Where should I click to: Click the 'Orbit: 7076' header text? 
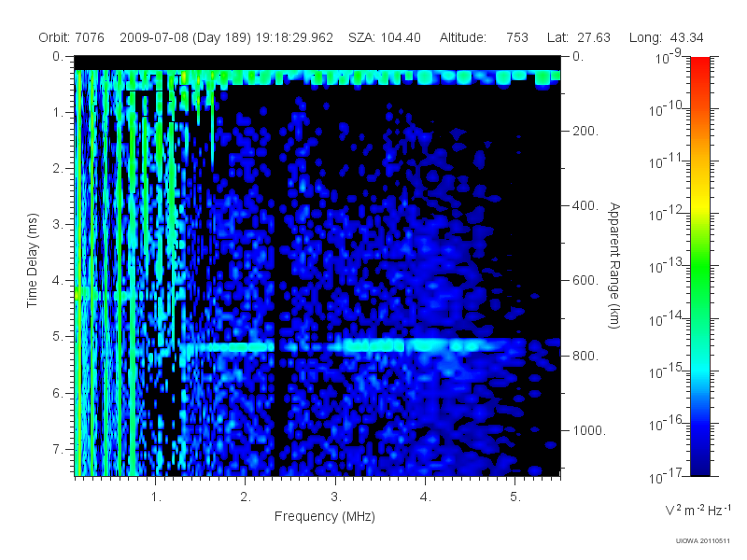[71, 37]
